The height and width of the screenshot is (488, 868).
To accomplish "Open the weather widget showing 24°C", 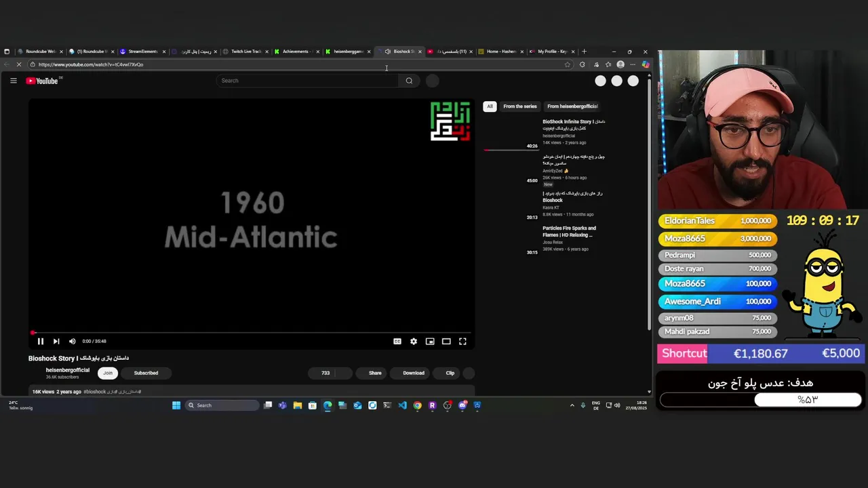I will coord(20,405).
